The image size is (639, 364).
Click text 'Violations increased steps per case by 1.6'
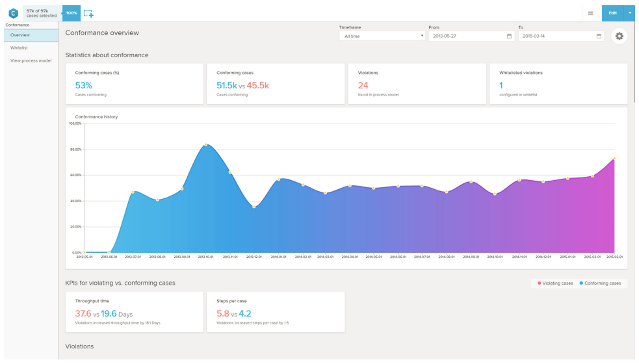[x=253, y=323]
